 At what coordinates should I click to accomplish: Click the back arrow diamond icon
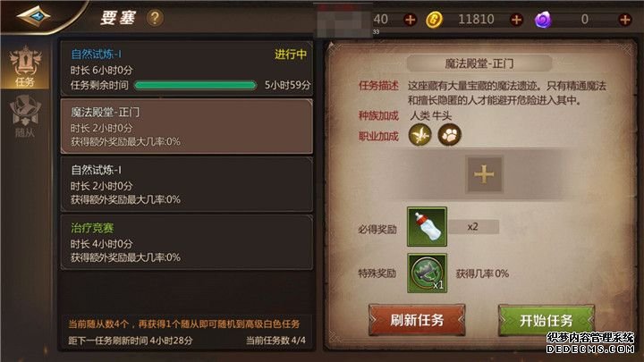click(x=33, y=16)
